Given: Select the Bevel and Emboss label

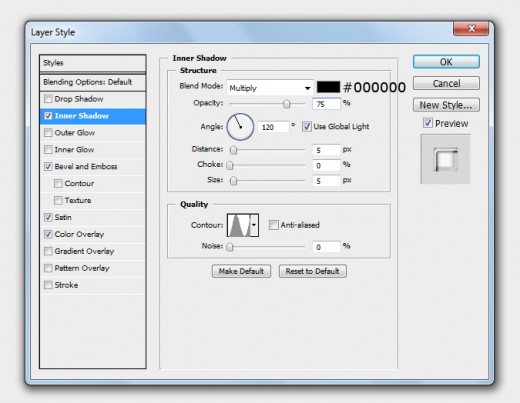Looking at the screenshot, I should click(86, 167).
